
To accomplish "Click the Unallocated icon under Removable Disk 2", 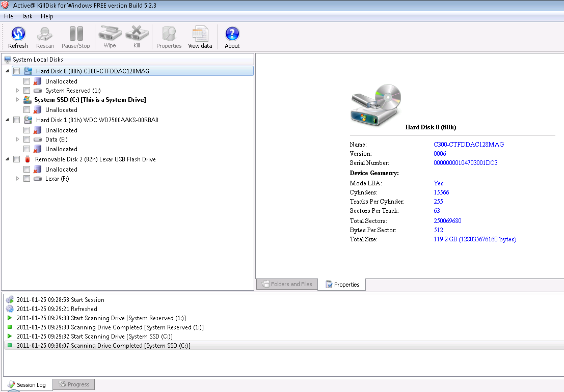I will click(37, 169).
